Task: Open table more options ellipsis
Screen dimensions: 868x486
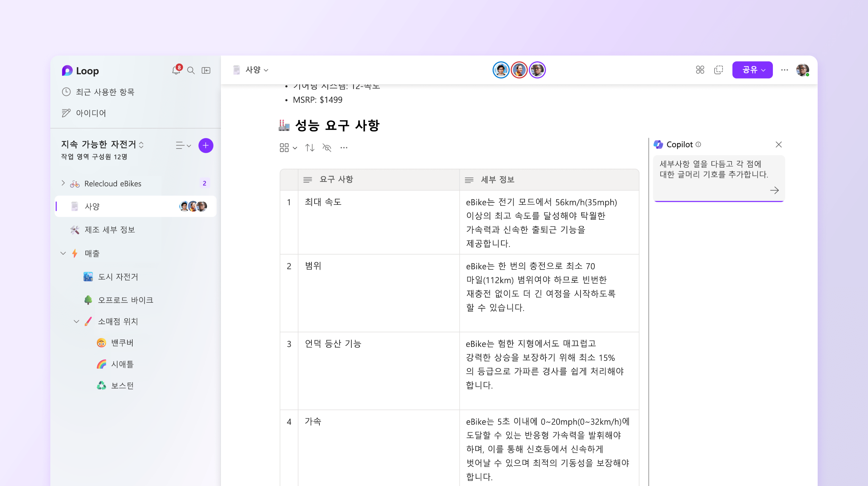Action: [344, 148]
